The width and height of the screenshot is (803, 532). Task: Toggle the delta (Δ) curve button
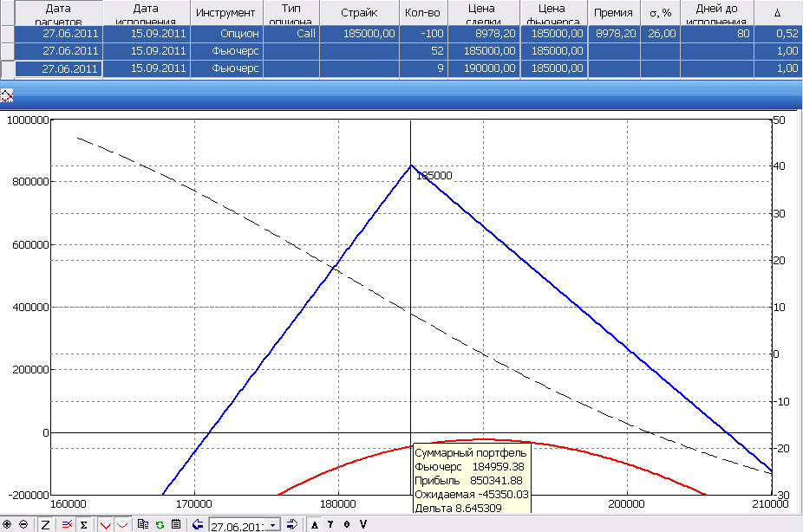click(315, 524)
